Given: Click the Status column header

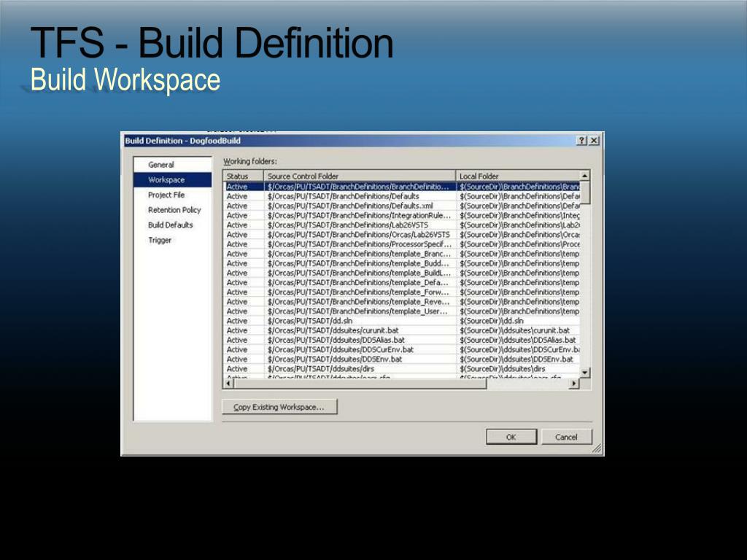Looking at the screenshot, I should coord(244,176).
